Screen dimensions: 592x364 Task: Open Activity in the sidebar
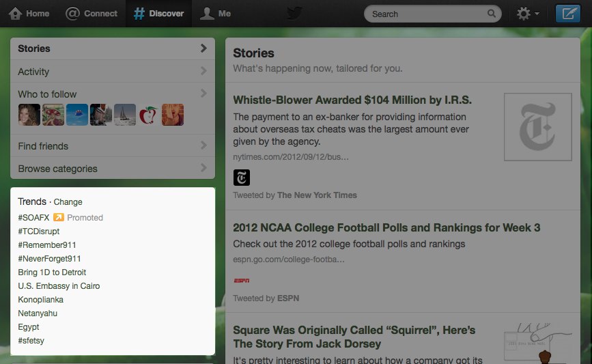pyautogui.click(x=113, y=71)
